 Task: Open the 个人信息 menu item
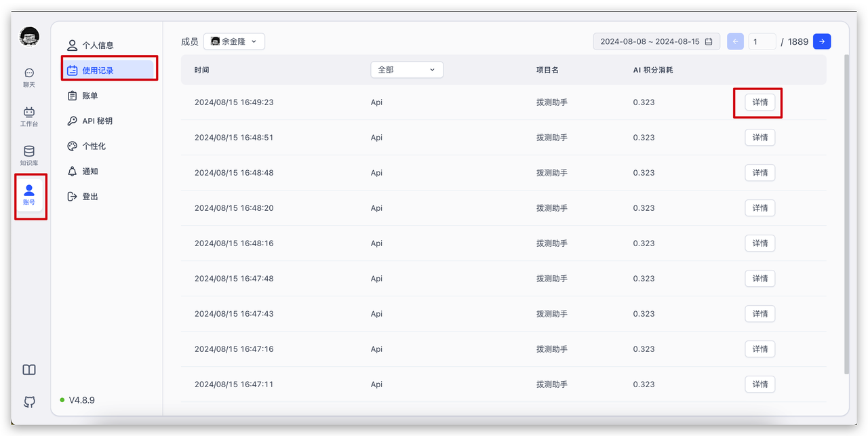pyautogui.click(x=98, y=45)
